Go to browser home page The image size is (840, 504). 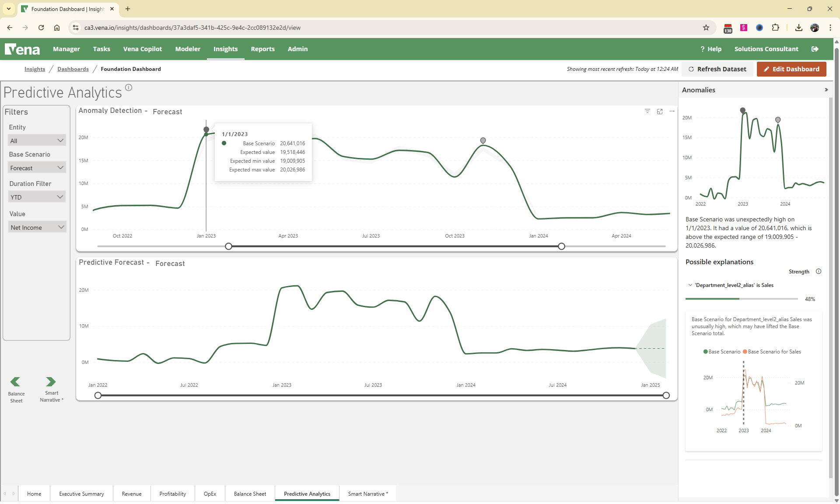click(x=57, y=28)
